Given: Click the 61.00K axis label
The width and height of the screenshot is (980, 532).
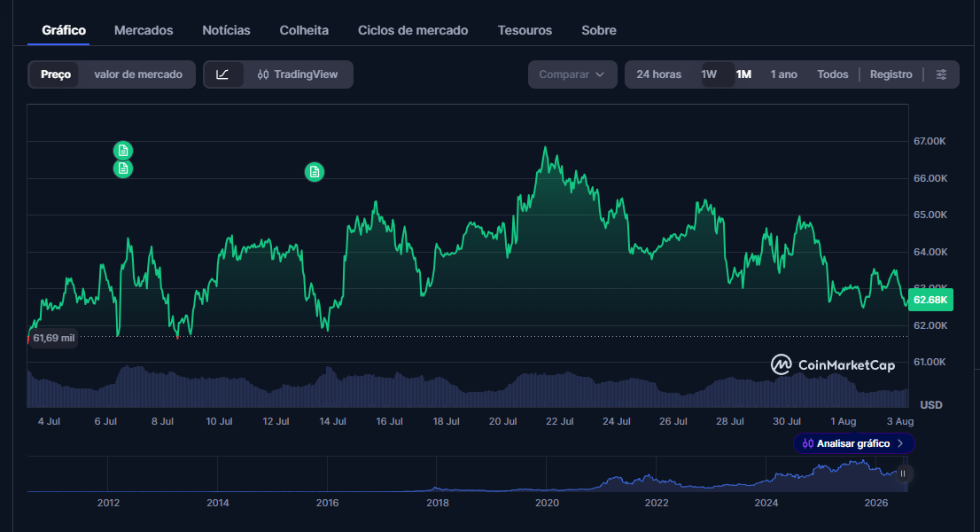Looking at the screenshot, I should 930,362.
